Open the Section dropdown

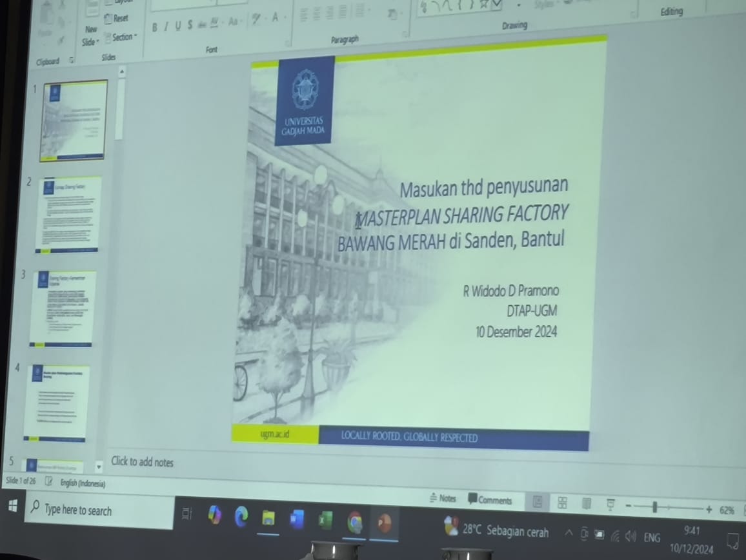pos(121,37)
